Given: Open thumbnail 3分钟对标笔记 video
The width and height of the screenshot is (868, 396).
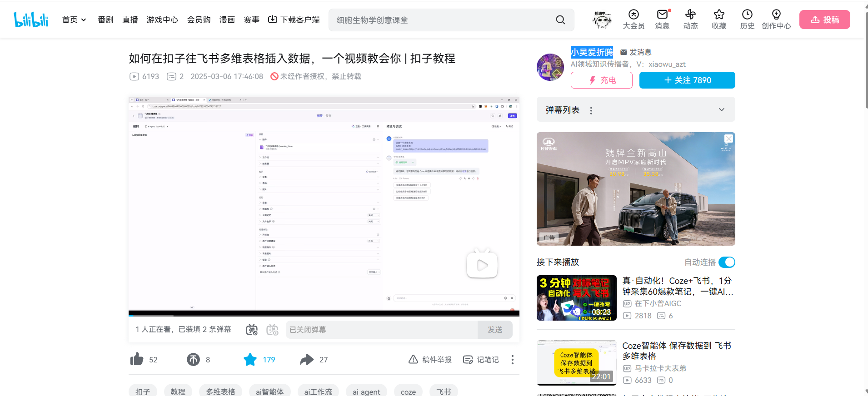Looking at the screenshot, I should point(576,298).
